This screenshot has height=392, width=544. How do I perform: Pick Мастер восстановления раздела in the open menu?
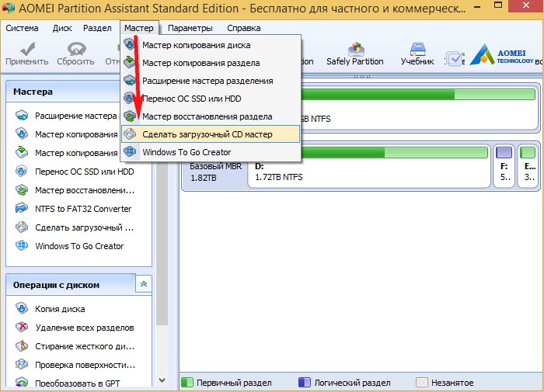[207, 116]
